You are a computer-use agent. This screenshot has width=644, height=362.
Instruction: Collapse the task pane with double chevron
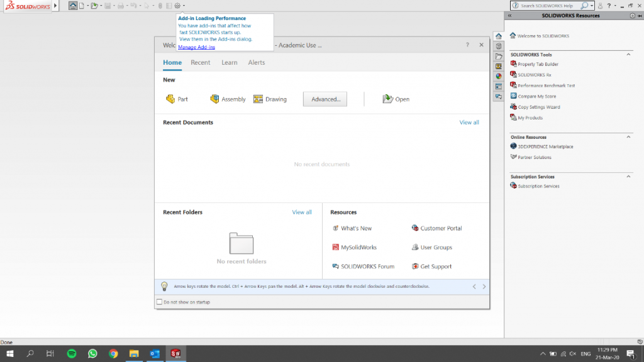(x=509, y=16)
